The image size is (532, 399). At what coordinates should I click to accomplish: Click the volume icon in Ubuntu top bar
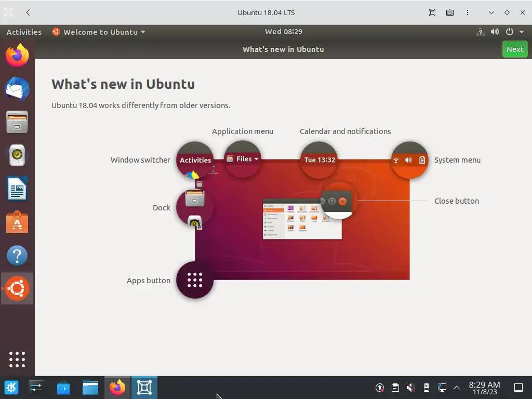click(x=495, y=32)
